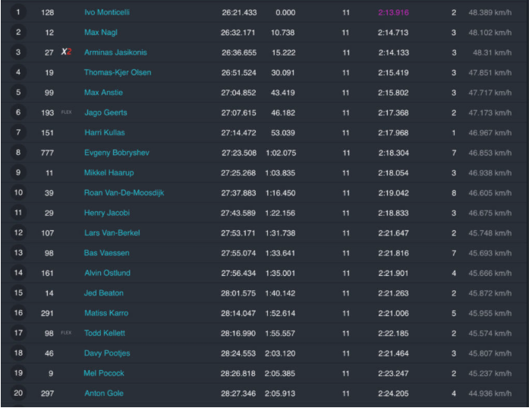
Task: Click the position 1 circle badge
Action: [x=18, y=13]
